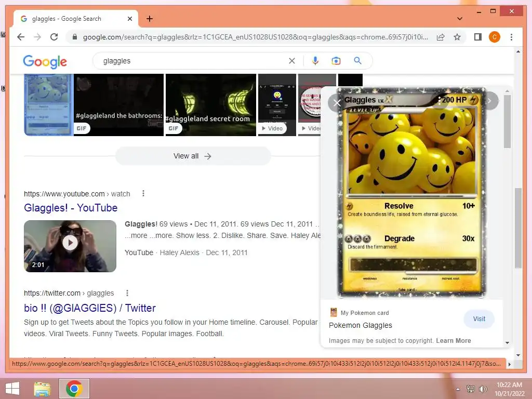Click the glaggles search input field

point(193,61)
